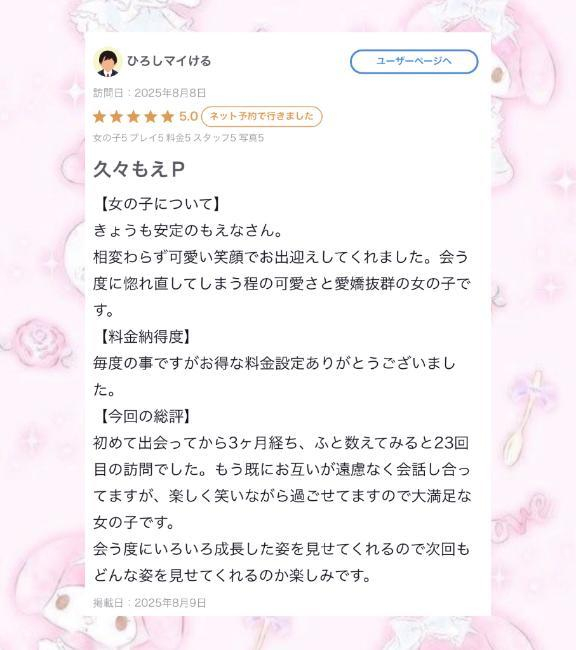The height and width of the screenshot is (650, 576).
Task: Click the 女の子5 プレイ5 sub-ratings line
Action: click(178, 138)
